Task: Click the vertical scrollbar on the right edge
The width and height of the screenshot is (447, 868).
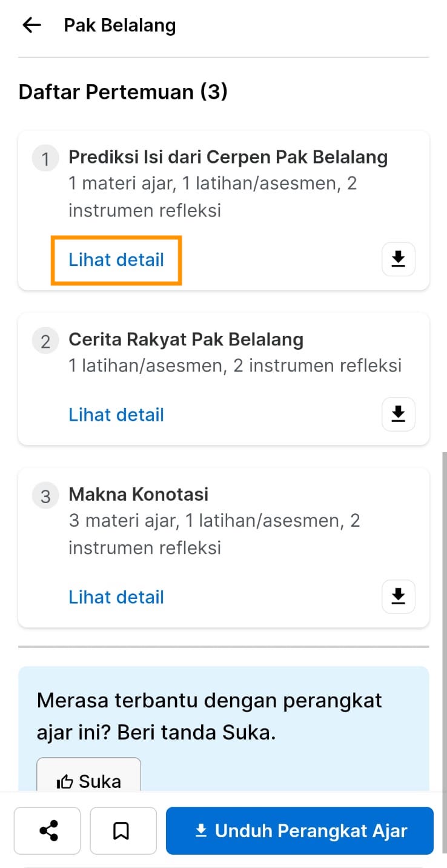Action: pos(444,618)
